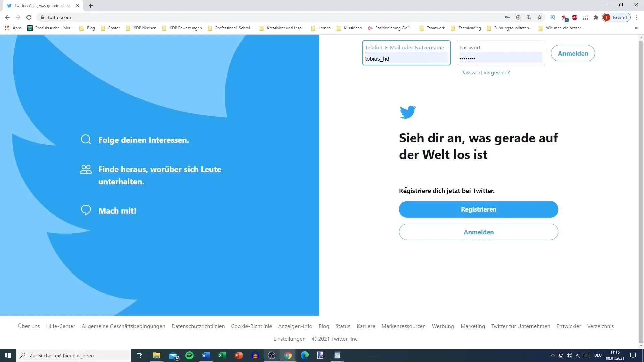The width and height of the screenshot is (644, 362).
Task: Open PowerPoint from taskbar
Action: (x=238, y=355)
